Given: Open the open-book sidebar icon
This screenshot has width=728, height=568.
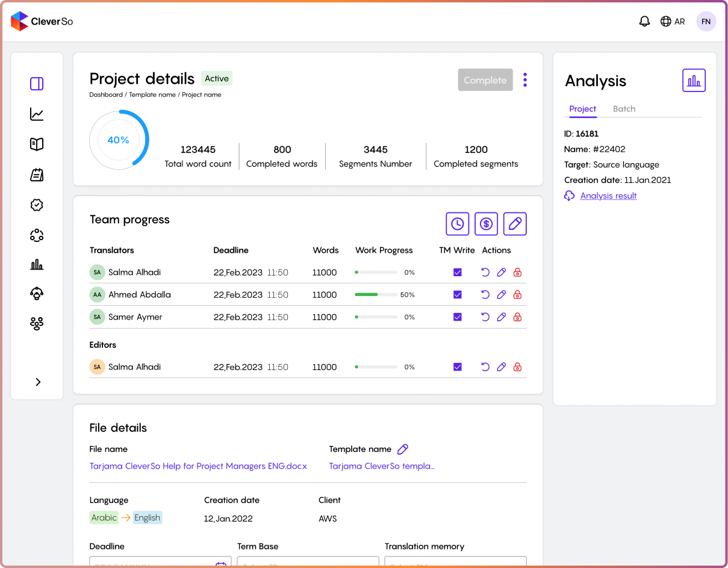Looking at the screenshot, I should pyautogui.click(x=37, y=144).
